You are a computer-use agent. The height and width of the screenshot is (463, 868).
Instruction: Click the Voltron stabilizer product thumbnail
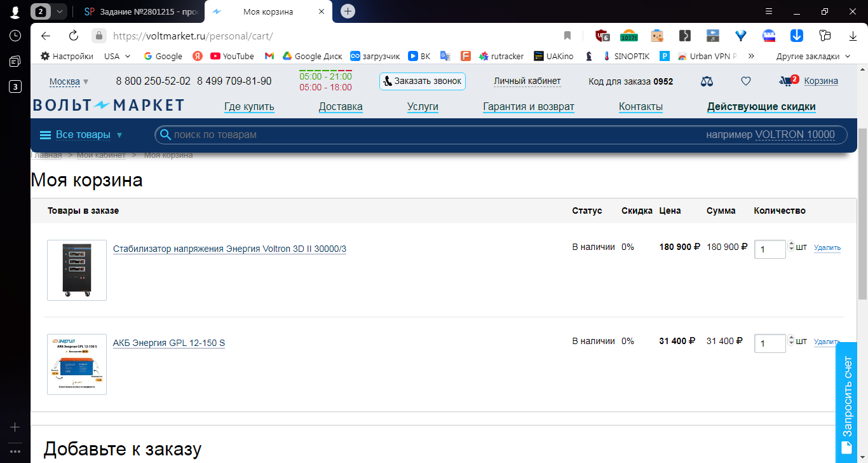[x=77, y=270]
